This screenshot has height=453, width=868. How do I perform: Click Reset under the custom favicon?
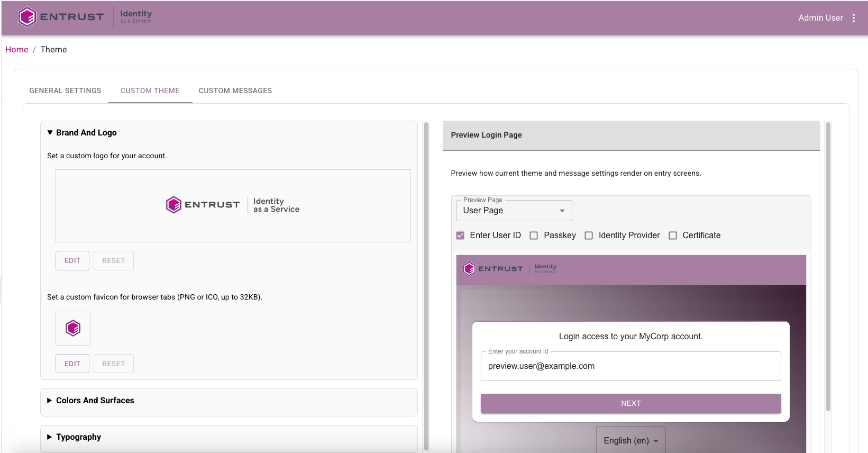pyautogui.click(x=114, y=364)
